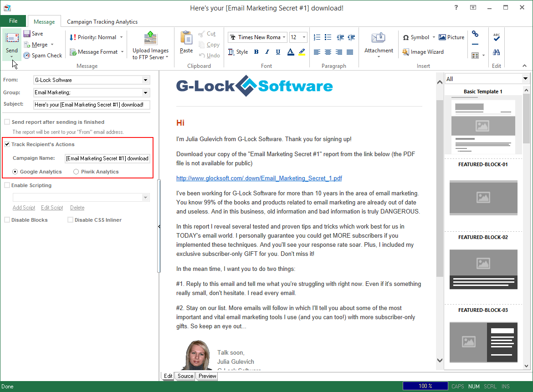Switch to the Message ribbon tab
533x392 pixels.
click(44, 22)
